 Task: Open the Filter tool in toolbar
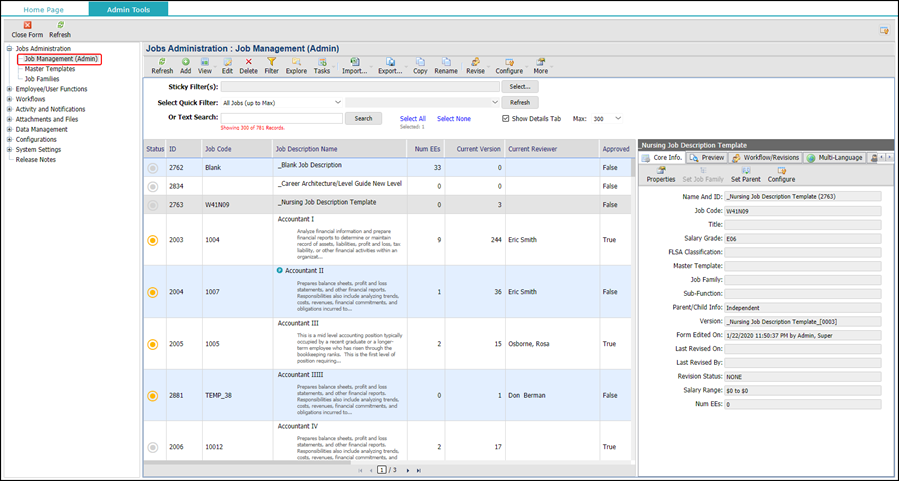coord(272,62)
